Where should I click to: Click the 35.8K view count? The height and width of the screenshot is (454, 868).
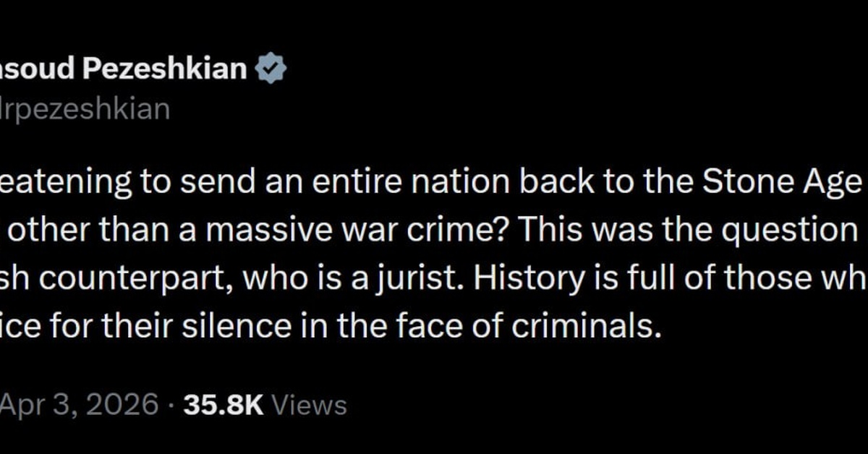pyautogui.click(x=224, y=405)
